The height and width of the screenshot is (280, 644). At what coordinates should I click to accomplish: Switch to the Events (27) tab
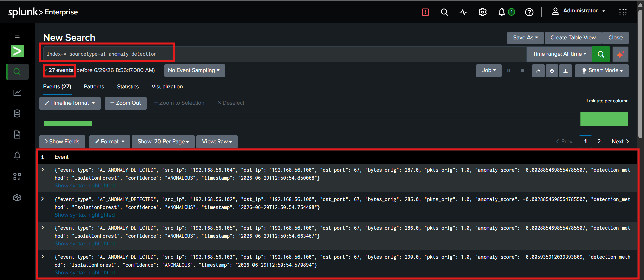click(57, 87)
